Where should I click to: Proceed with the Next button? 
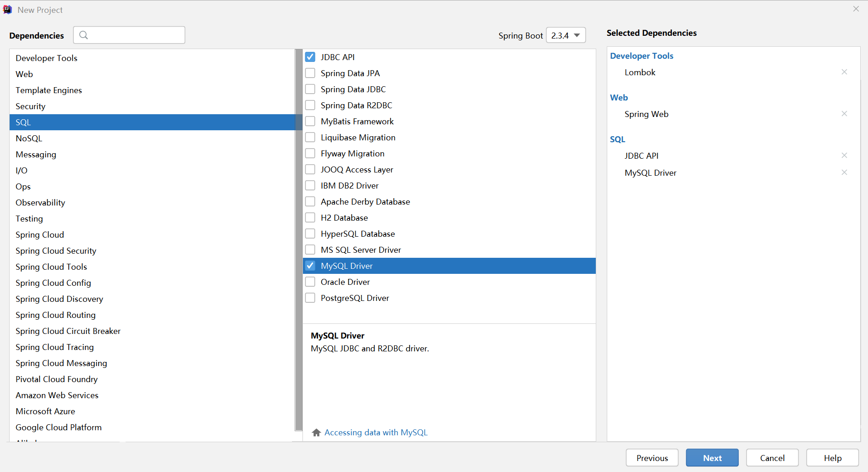point(712,458)
